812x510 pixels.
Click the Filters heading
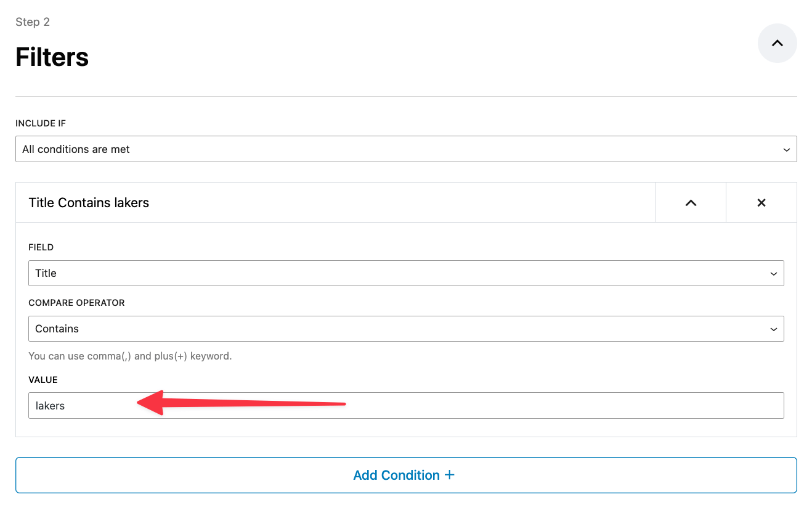point(52,57)
